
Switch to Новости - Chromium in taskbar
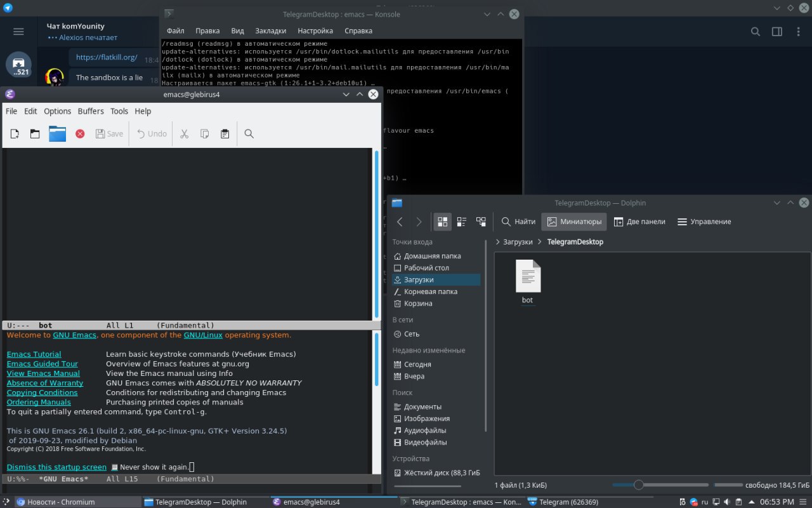pos(76,502)
